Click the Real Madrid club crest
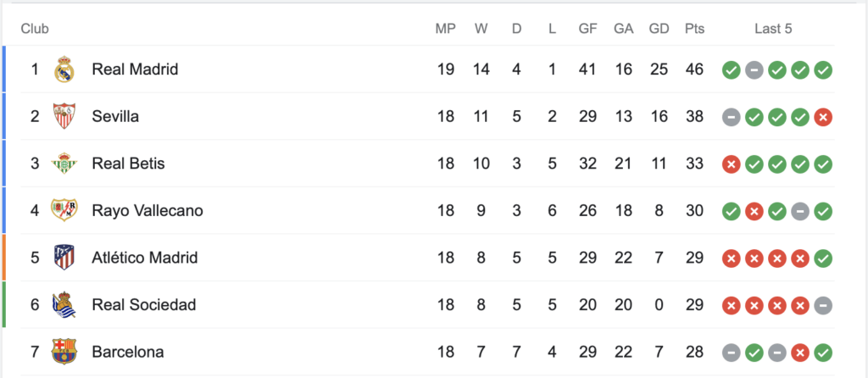Viewport: 868px width, 378px height. point(64,69)
